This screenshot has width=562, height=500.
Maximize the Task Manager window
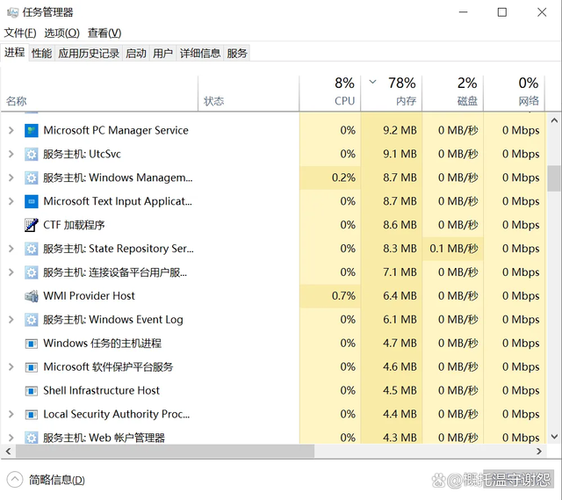tap(502, 13)
